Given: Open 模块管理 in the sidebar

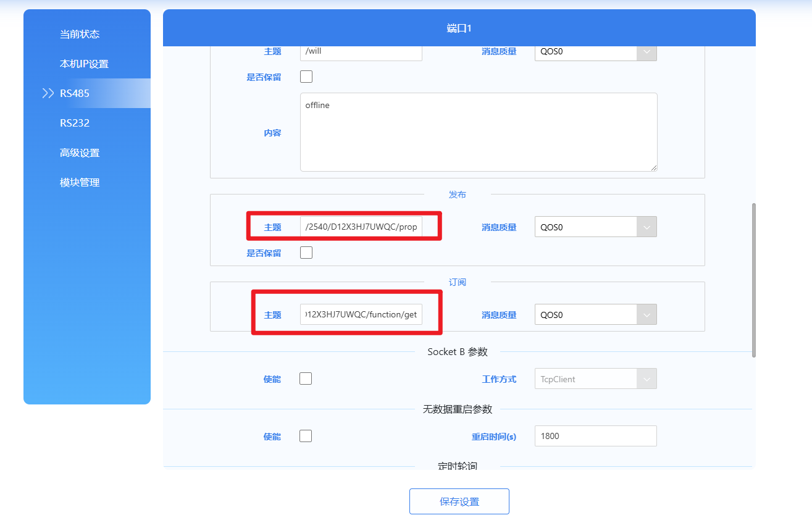Looking at the screenshot, I should (x=79, y=182).
